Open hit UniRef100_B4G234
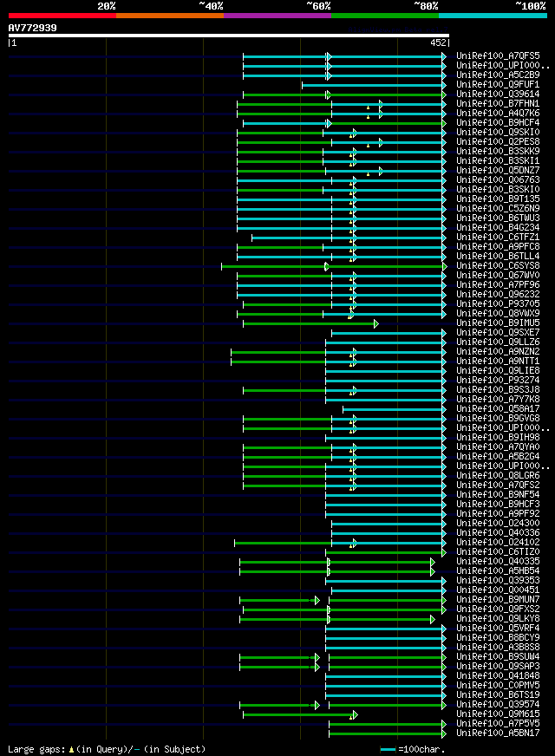Screen dimensions: 555x756 [x=498, y=227]
